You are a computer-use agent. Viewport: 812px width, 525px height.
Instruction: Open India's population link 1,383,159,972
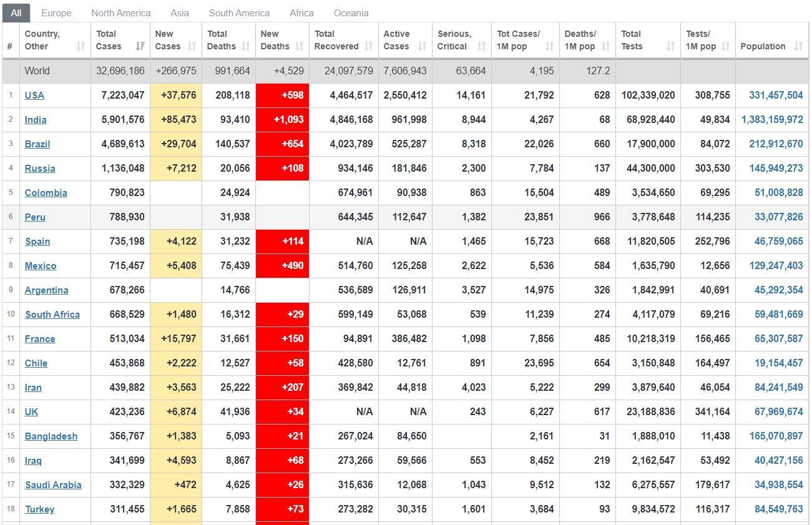(x=772, y=120)
